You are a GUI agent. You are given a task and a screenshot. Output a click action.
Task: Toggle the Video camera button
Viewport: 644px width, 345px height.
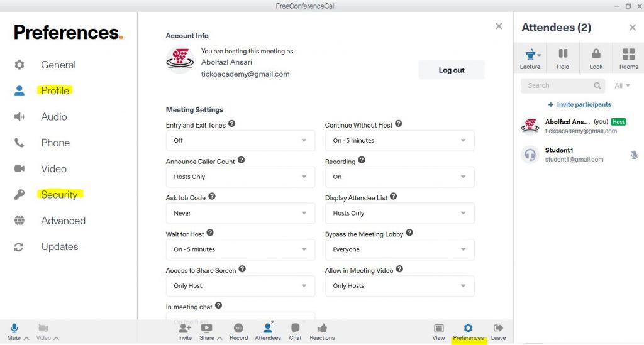[43, 331]
